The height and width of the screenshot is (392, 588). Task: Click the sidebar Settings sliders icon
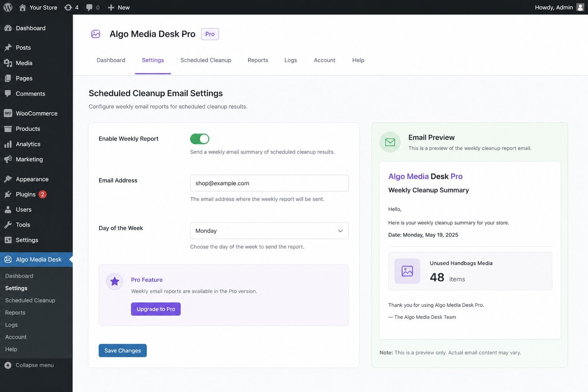(8, 240)
